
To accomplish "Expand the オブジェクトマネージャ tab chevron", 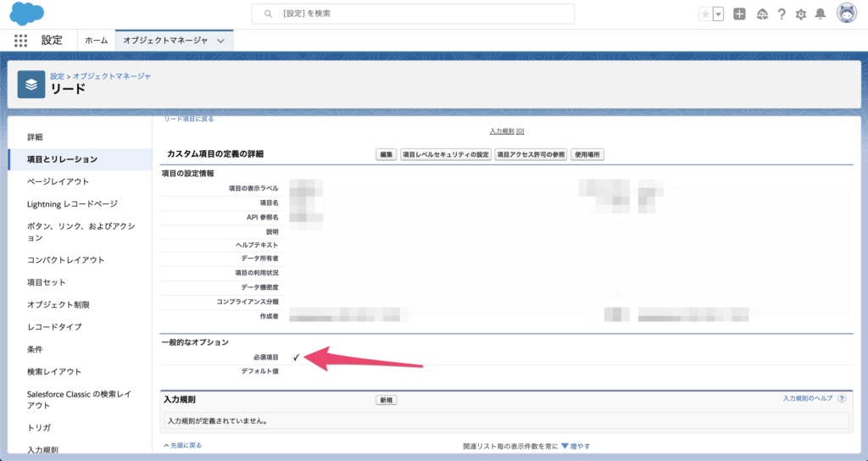I will pos(221,40).
